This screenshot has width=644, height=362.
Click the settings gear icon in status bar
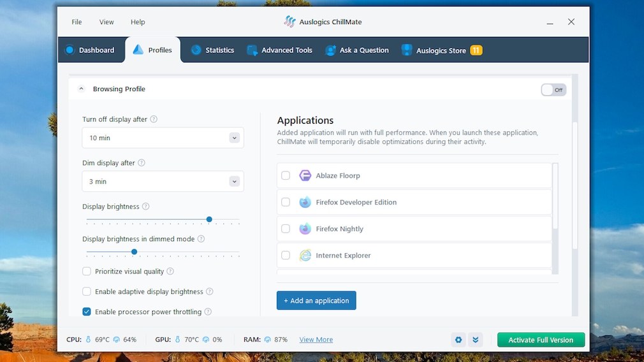click(x=458, y=340)
